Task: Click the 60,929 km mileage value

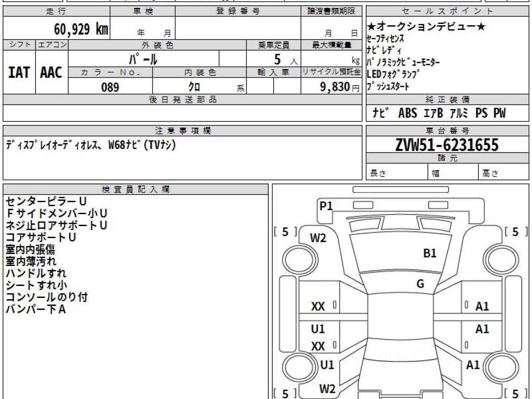Action: [81, 29]
